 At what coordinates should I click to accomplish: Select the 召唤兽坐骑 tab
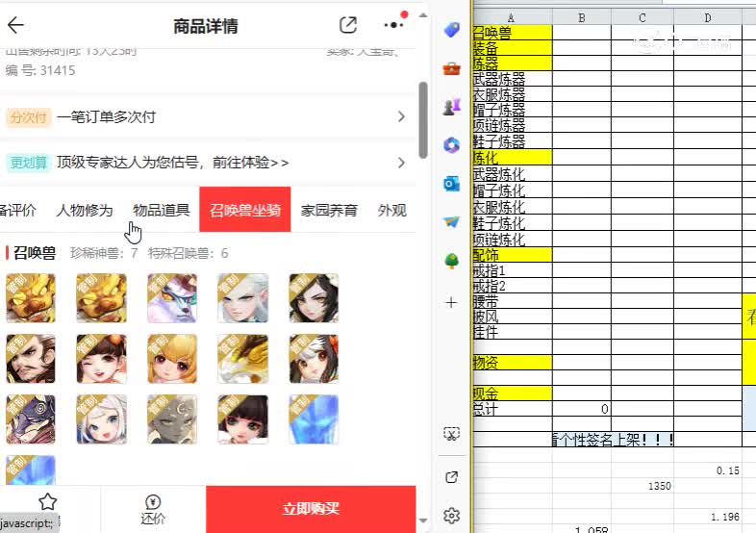245,210
